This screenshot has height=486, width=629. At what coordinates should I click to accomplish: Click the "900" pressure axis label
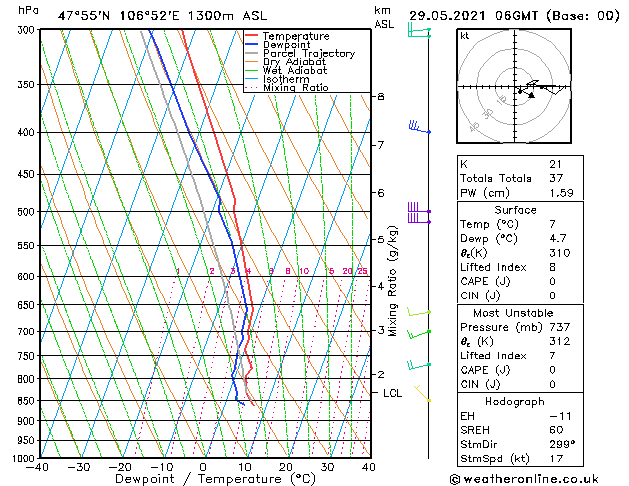pyautogui.click(x=28, y=421)
